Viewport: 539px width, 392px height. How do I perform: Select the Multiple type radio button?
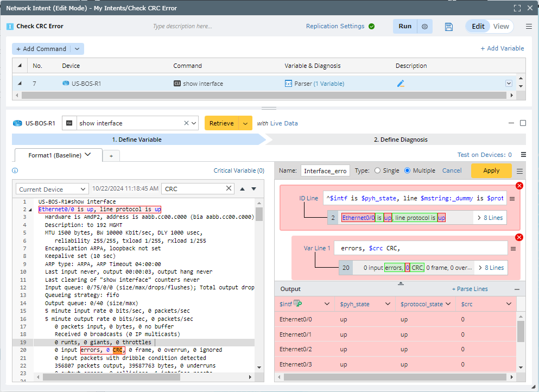tap(408, 170)
